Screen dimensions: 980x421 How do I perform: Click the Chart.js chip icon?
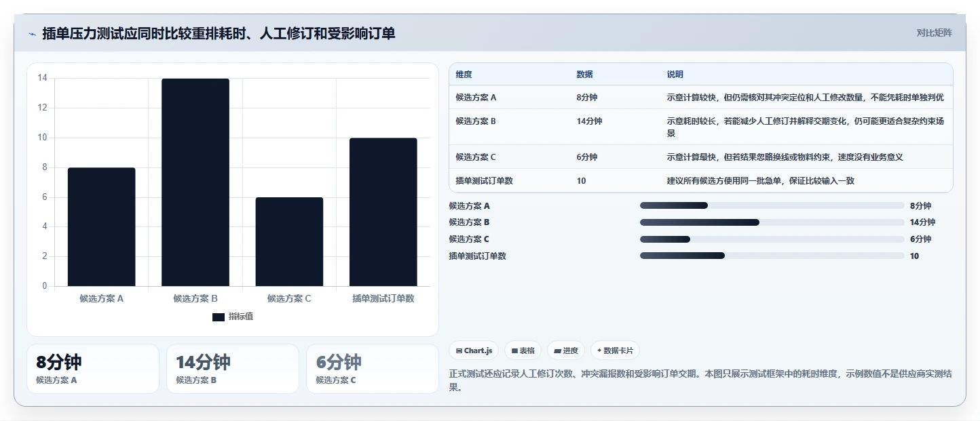[x=459, y=350]
